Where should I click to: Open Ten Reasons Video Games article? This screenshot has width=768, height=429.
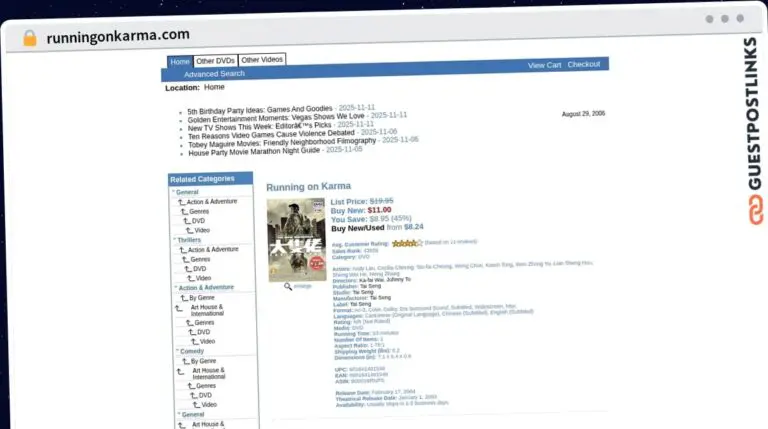271,134
